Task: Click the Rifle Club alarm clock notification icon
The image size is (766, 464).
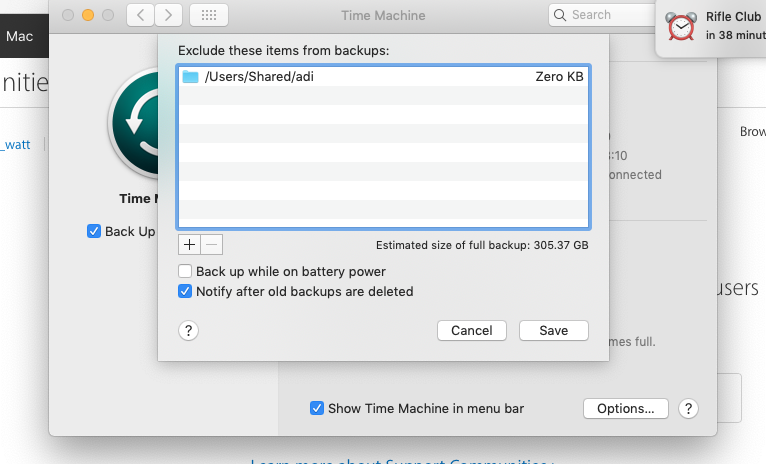Action: 681,26
